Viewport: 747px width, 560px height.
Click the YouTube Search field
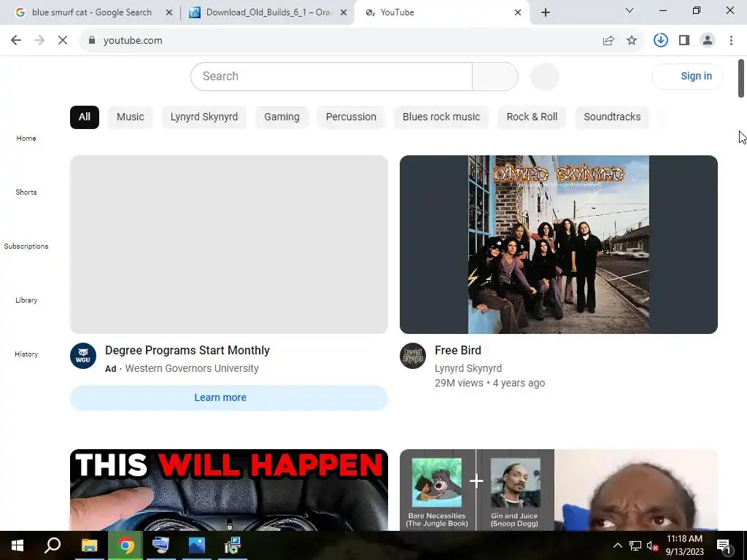pyautogui.click(x=332, y=76)
